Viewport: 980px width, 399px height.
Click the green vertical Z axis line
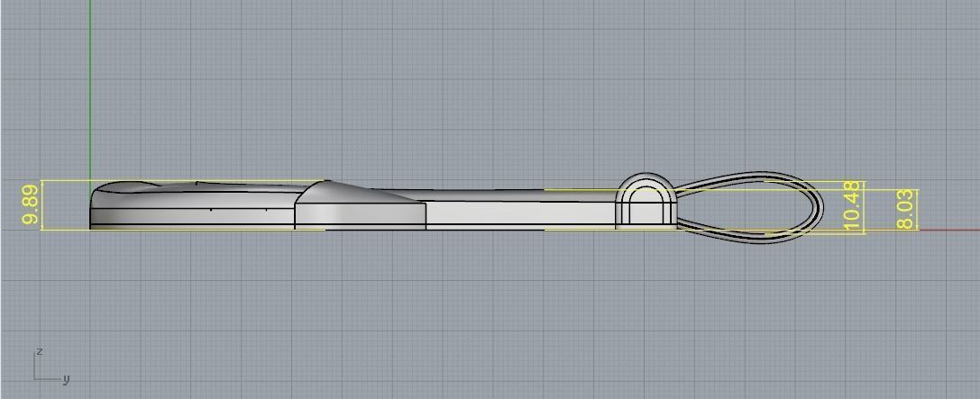(91, 91)
